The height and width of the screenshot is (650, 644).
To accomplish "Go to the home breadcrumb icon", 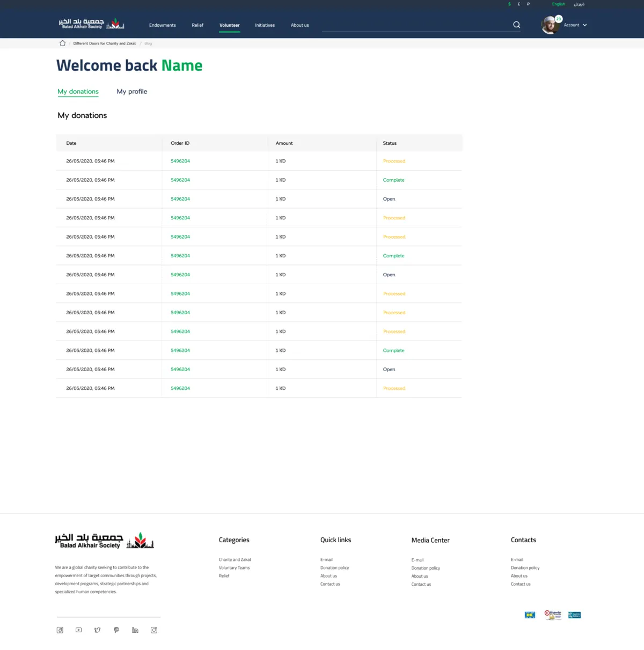I will click(62, 43).
